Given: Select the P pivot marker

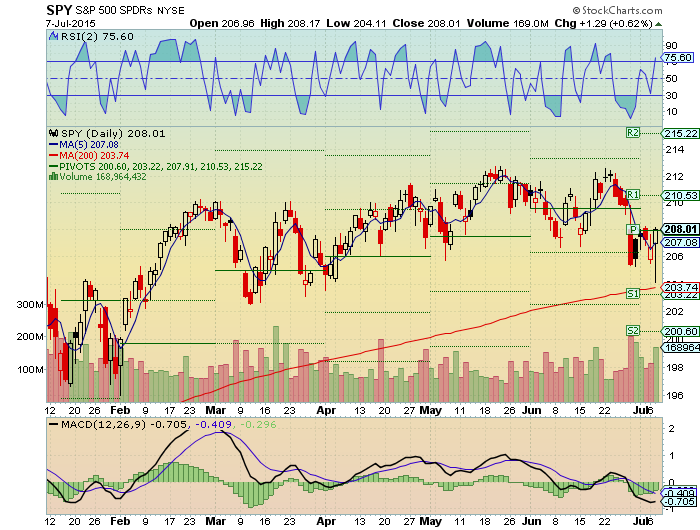Looking at the screenshot, I should click(633, 230).
